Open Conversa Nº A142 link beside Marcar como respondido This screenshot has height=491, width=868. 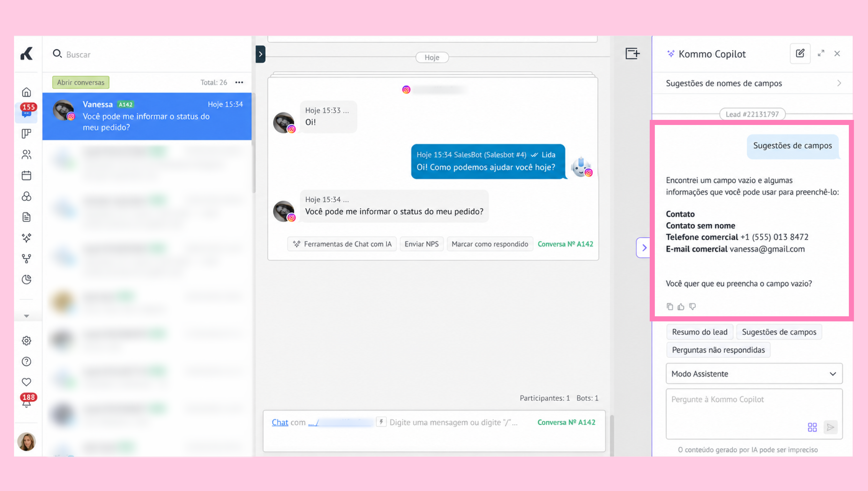tap(565, 244)
